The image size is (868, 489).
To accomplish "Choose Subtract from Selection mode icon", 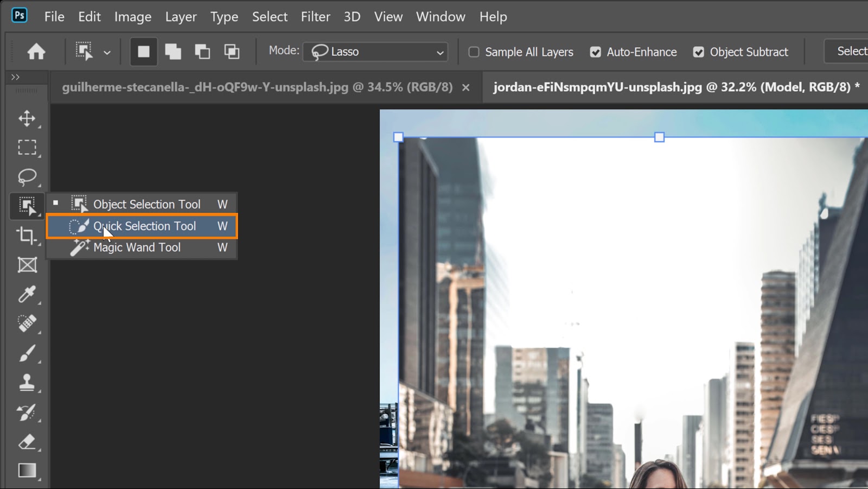I will point(202,52).
